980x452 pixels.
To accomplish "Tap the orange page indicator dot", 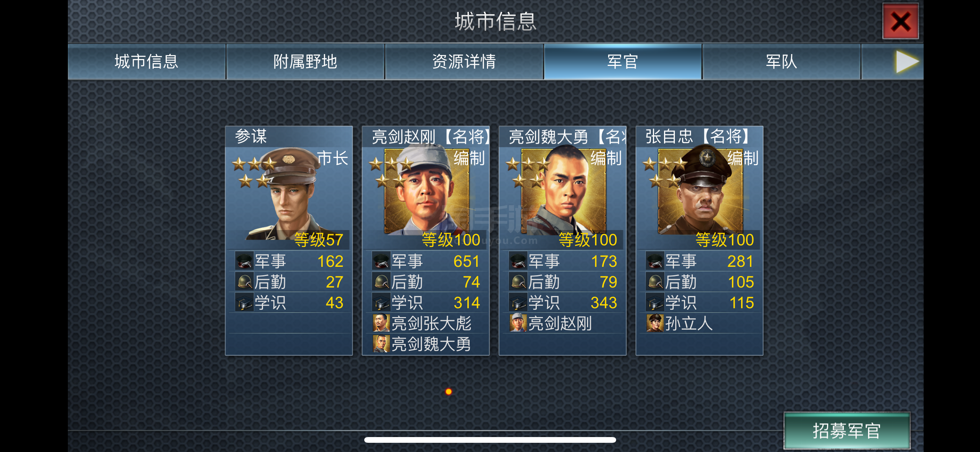I will [x=449, y=391].
